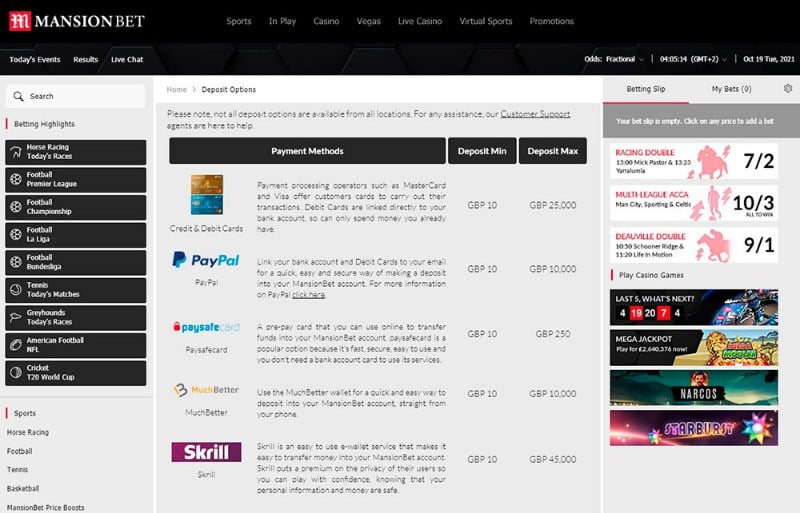Click the 'GBP 250' paysafecard max value

553,334
